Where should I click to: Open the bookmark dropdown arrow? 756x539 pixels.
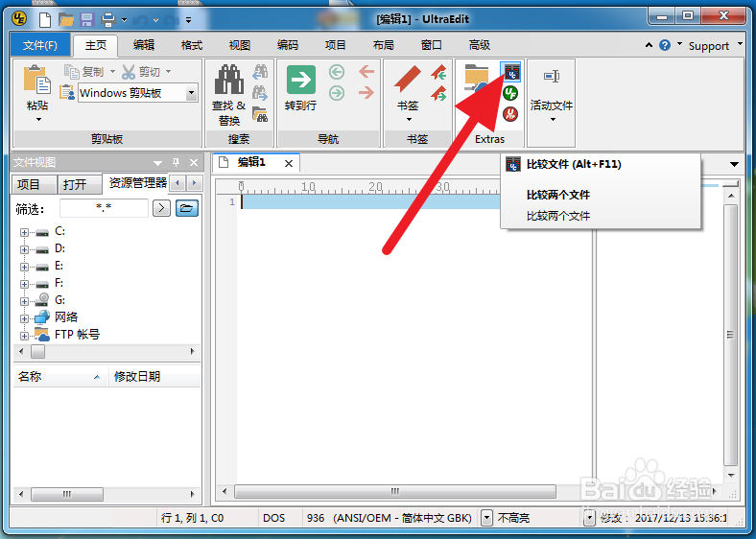tap(409, 119)
